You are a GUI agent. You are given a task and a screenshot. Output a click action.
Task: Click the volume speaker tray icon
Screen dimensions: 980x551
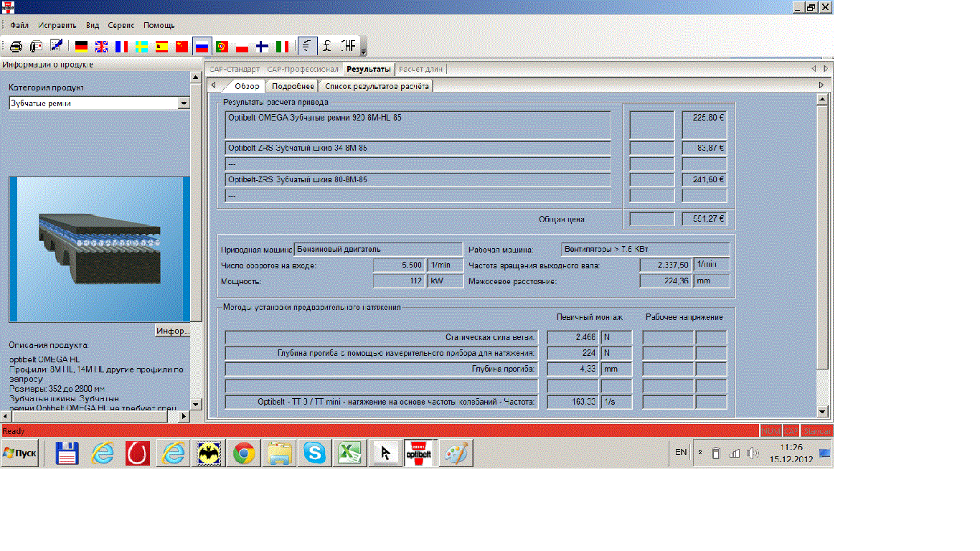(x=752, y=453)
